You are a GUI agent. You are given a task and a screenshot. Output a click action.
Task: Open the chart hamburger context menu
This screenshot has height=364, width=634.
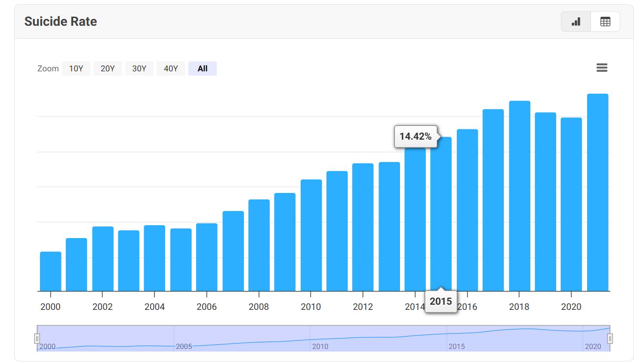[x=602, y=68]
